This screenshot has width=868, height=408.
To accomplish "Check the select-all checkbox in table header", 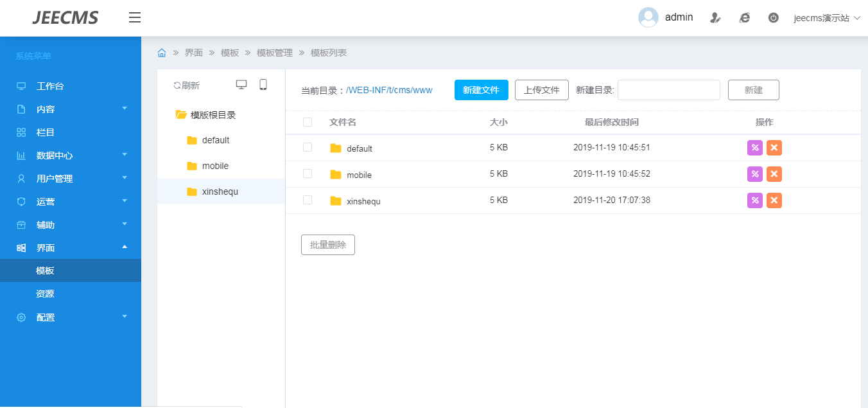I will [308, 122].
